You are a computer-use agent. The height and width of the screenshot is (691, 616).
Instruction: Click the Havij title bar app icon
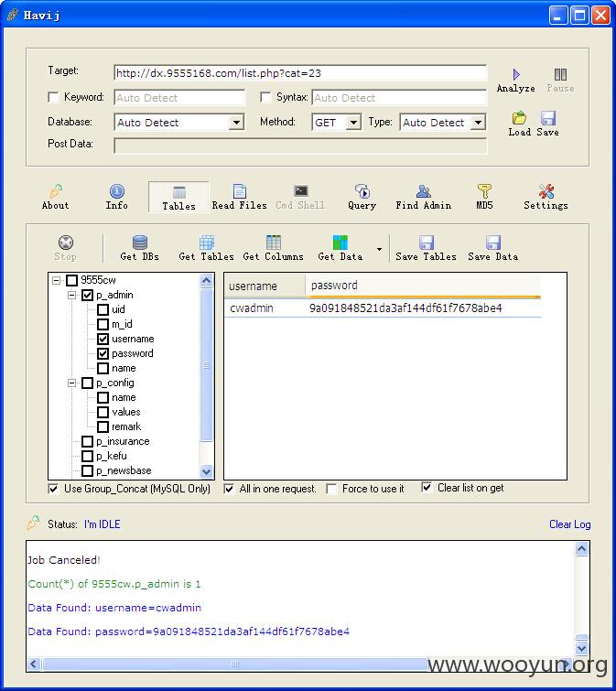click(13, 15)
